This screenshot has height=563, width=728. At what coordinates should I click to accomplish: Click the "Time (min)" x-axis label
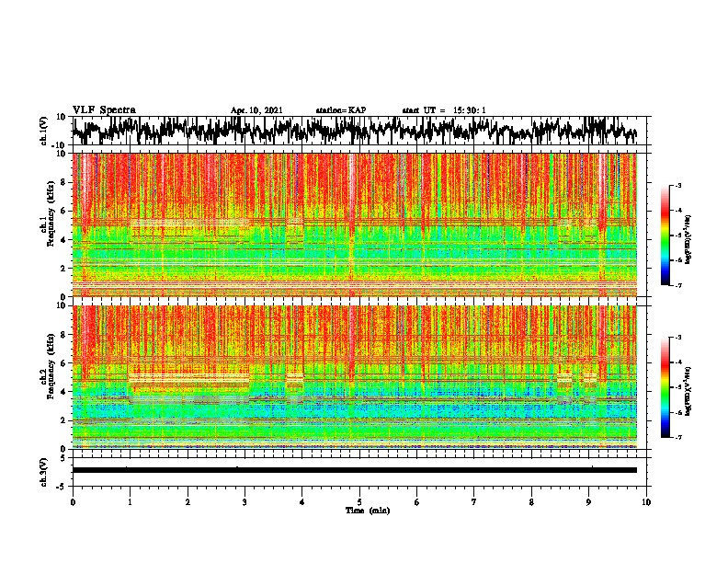coord(368,511)
